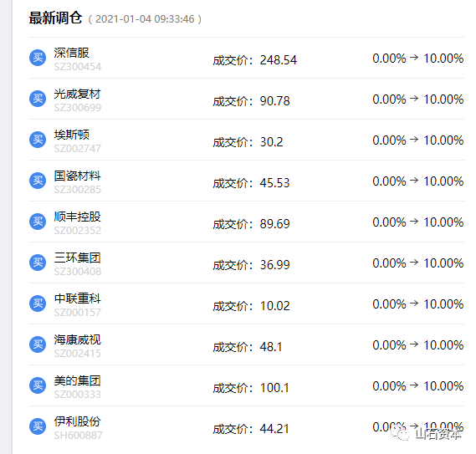Click the 最新调仓 section heading
The height and width of the screenshot is (454, 476).
[x=55, y=18]
